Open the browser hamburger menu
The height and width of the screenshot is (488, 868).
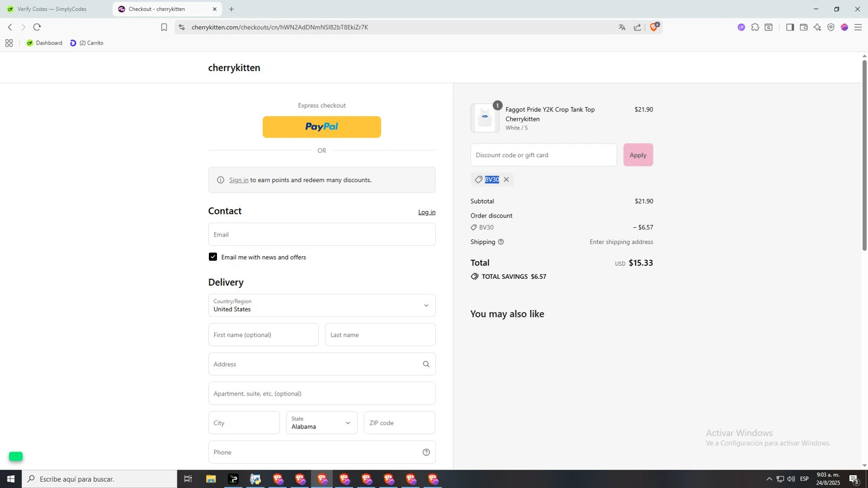click(x=858, y=27)
